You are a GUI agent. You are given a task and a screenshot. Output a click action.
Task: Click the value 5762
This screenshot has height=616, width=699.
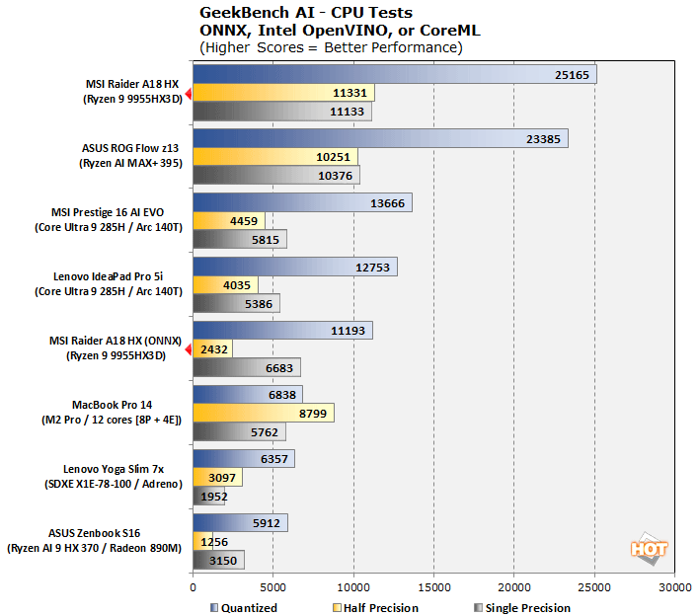click(265, 432)
